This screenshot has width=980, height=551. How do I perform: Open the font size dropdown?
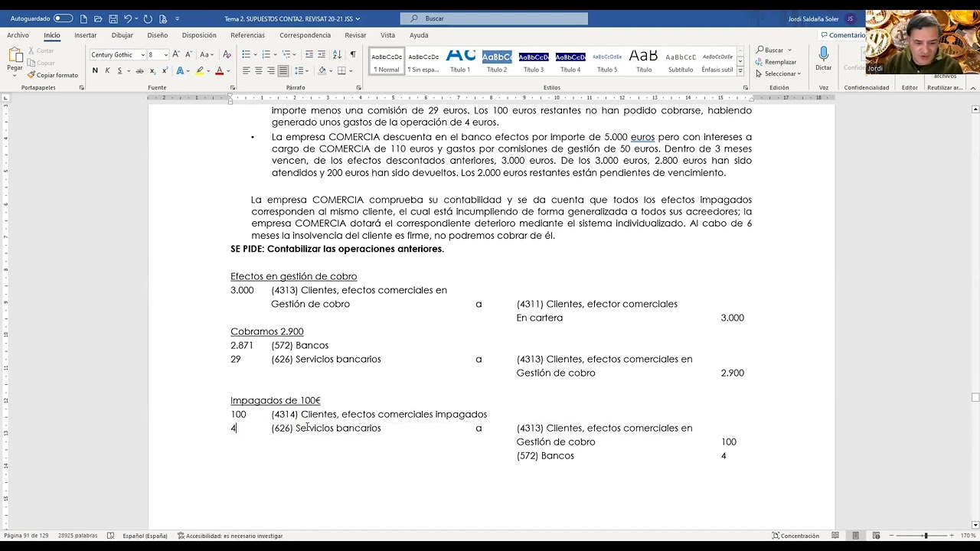click(166, 55)
